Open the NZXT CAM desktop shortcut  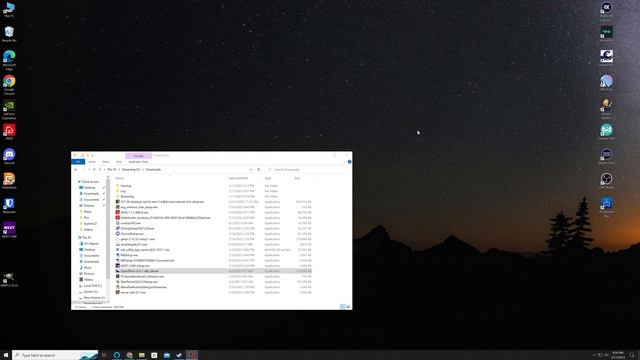coord(9,230)
